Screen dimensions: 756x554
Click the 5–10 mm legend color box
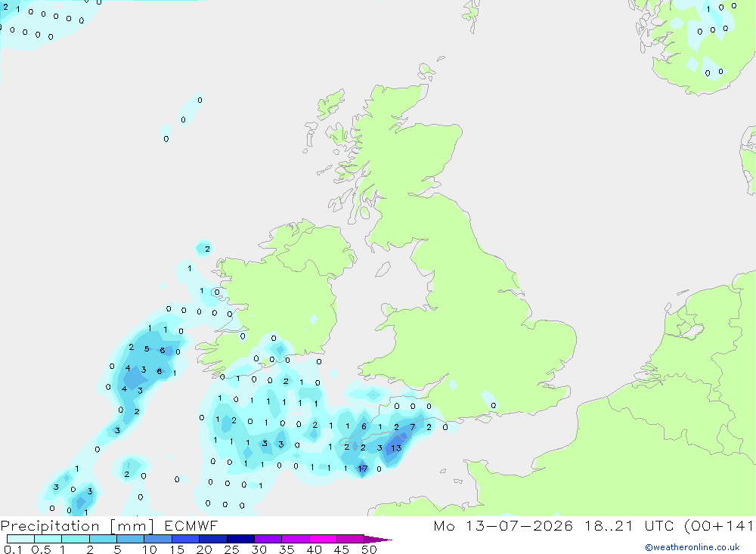click(130, 539)
